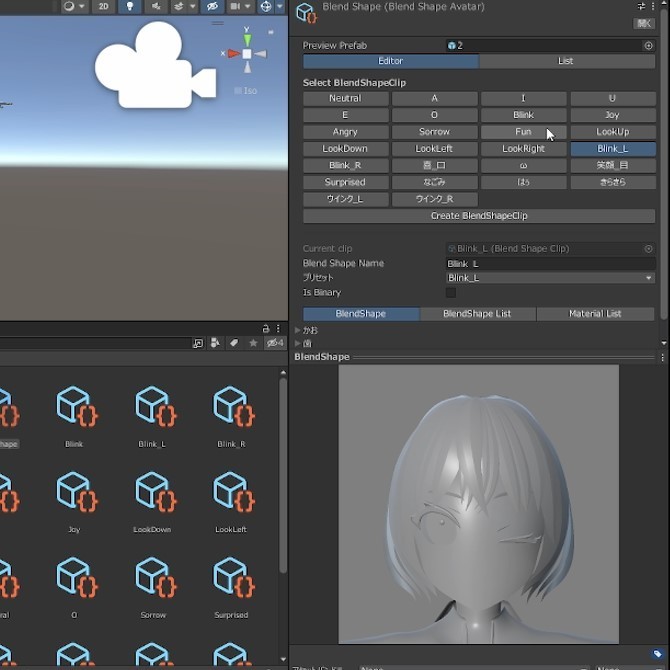Click the favorites star icon in the Project panel
This screenshot has height=670, width=670.
pyautogui.click(x=253, y=343)
